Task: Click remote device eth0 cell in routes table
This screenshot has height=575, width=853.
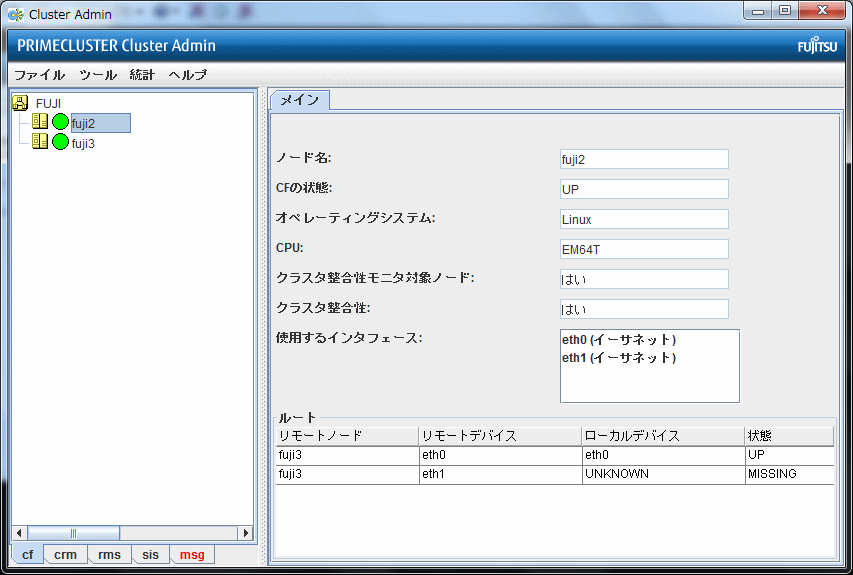Action: click(x=500, y=455)
